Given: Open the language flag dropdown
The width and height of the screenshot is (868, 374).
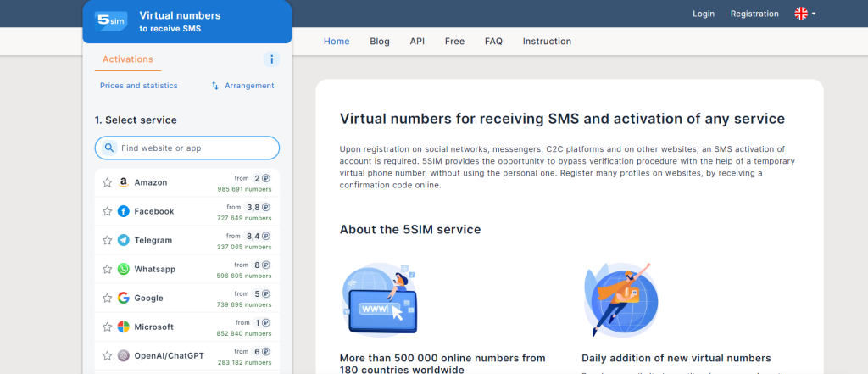Looking at the screenshot, I should pos(804,14).
